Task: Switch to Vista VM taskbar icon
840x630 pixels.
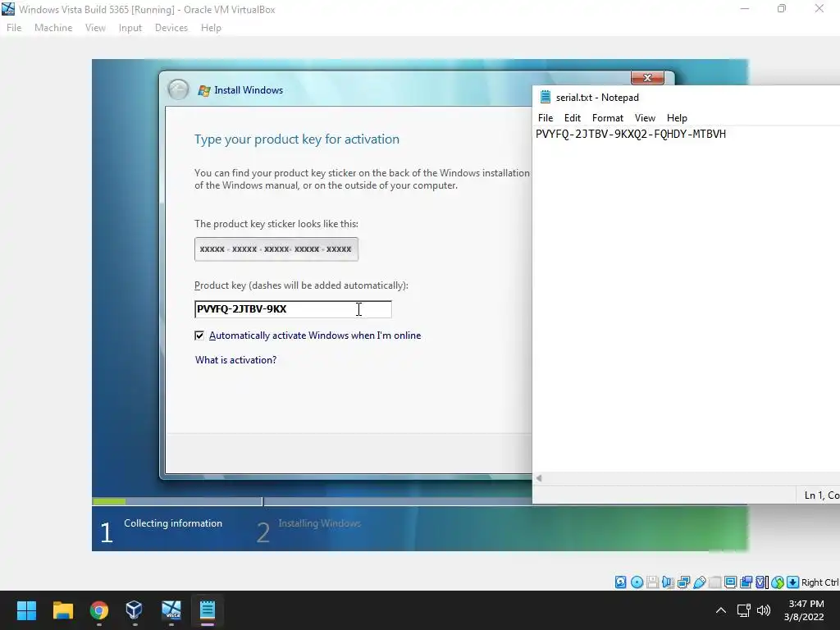Action: tap(171, 609)
